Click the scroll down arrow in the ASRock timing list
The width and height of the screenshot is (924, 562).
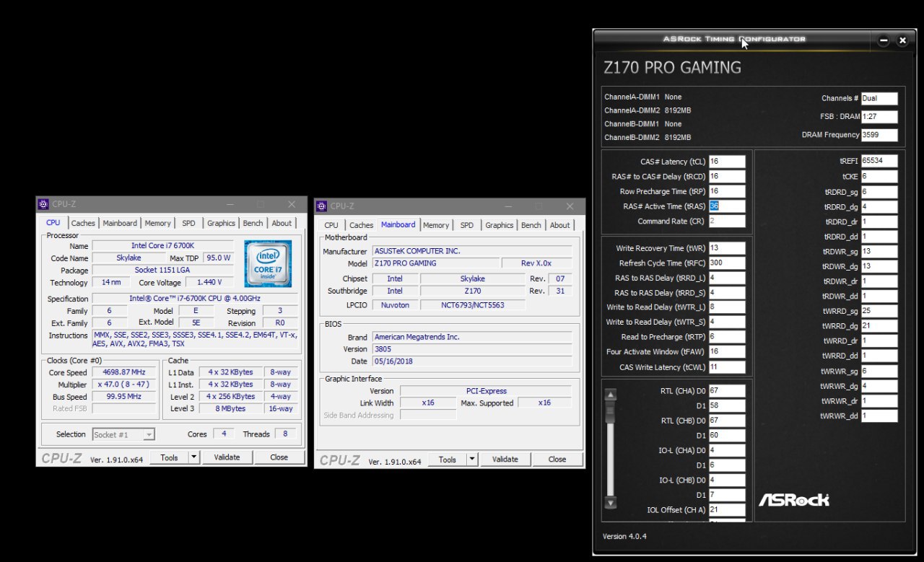611,502
